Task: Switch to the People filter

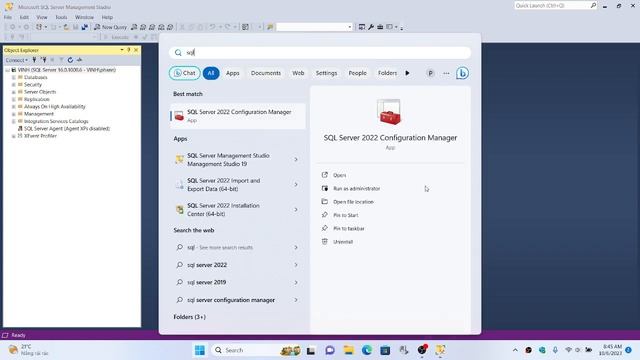Action: [357, 73]
